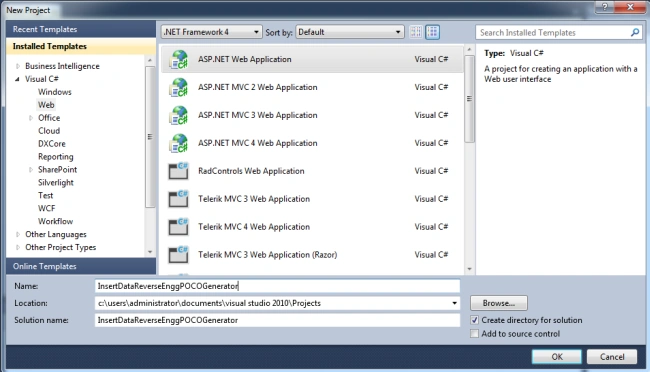Image resolution: width=650 pixels, height=372 pixels.
Task: Select the Windows category
Action: [55, 92]
